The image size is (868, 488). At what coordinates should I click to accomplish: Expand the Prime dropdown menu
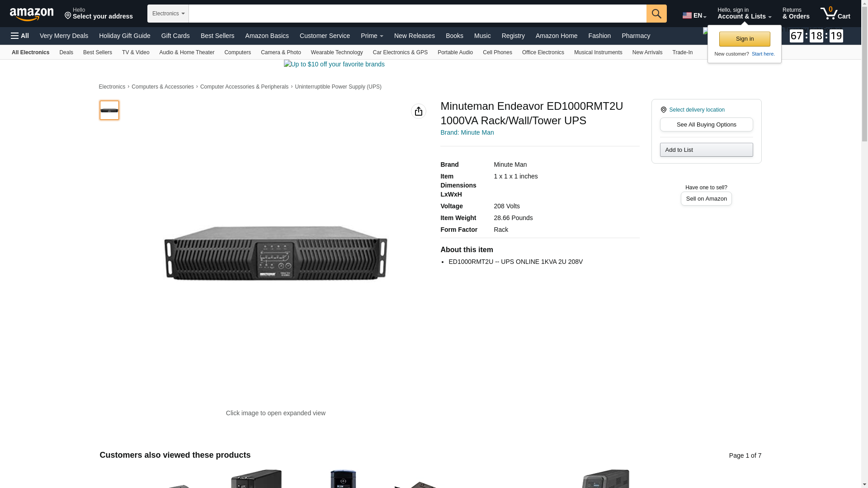tap(372, 36)
